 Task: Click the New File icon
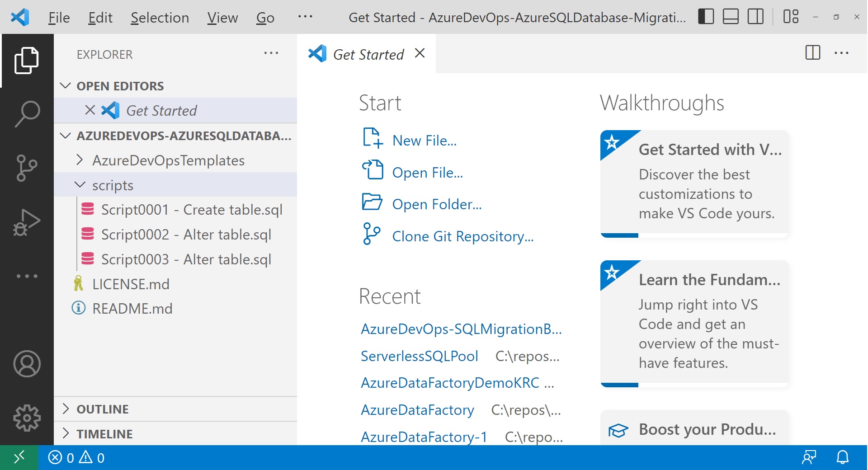[373, 138]
